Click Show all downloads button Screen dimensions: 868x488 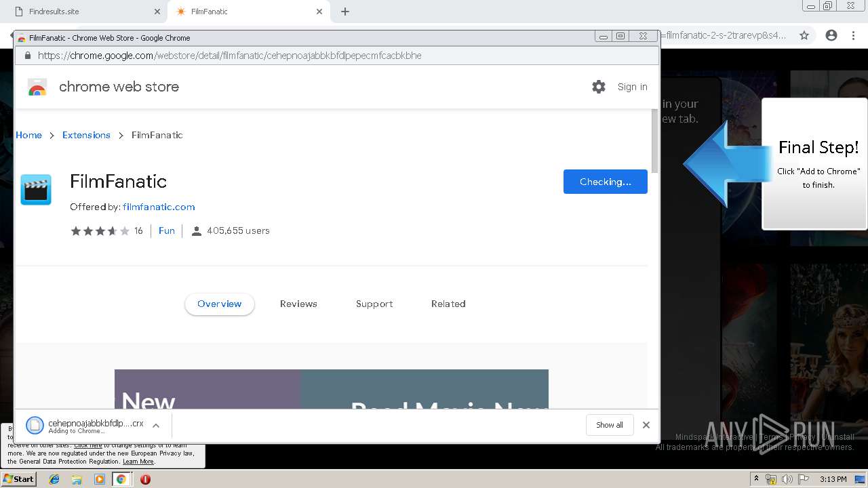tap(609, 425)
